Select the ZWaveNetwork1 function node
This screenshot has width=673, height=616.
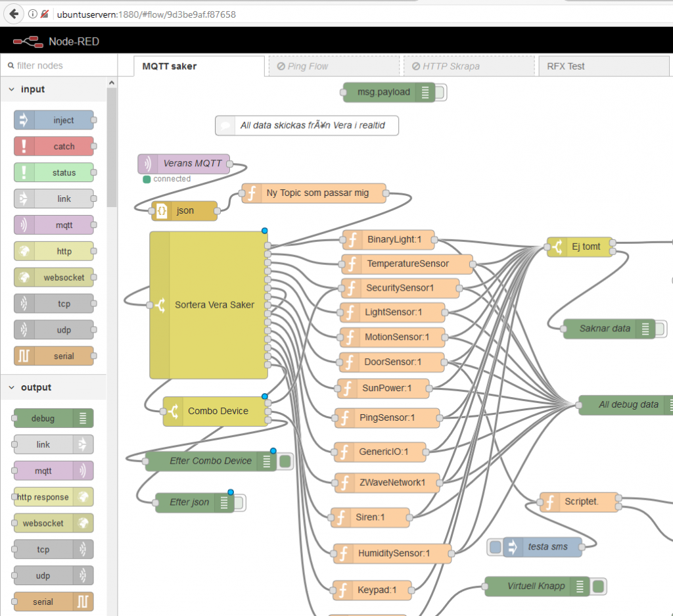pyautogui.click(x=387, y=483)
